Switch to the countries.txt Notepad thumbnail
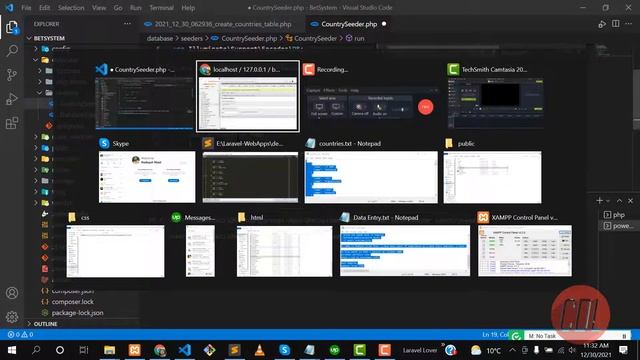The image size is (640, 360). [x=371, y=171]
